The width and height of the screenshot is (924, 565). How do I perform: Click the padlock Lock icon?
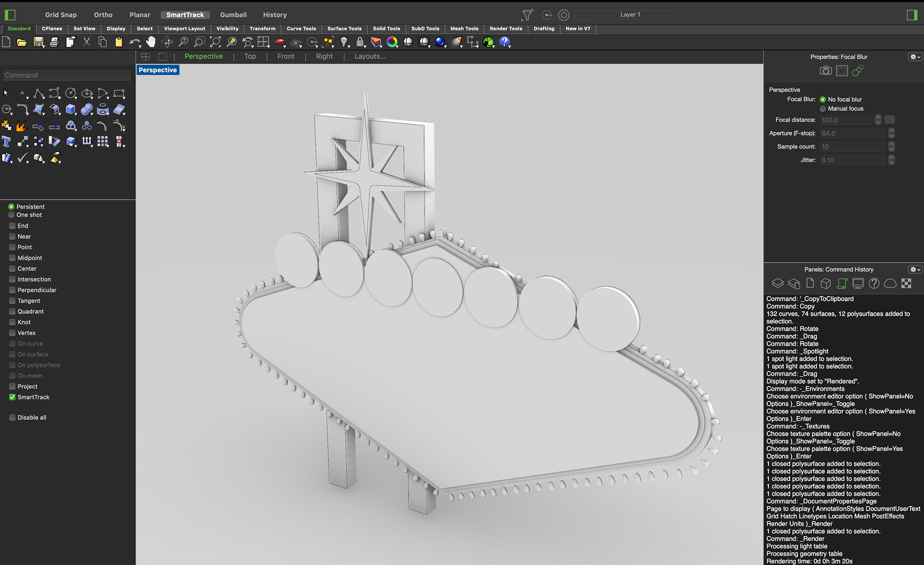coord(360,42)
